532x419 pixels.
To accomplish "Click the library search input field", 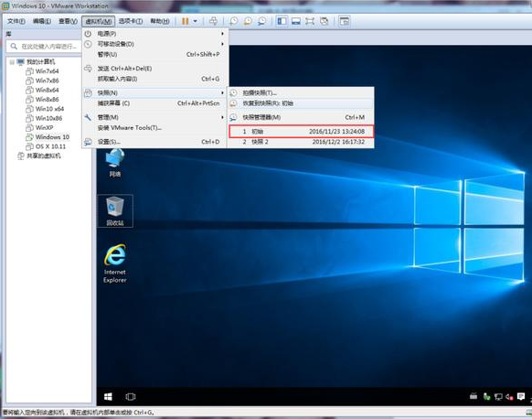I will pos(44,47).
